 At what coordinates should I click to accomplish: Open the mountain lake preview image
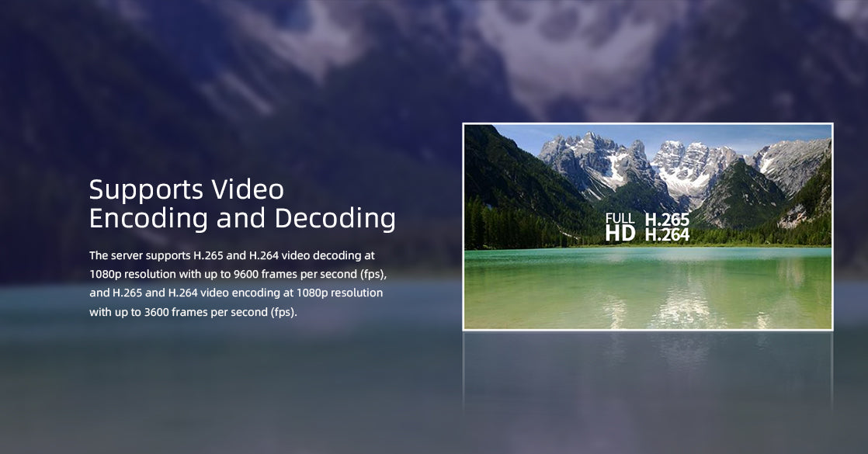[x=648, y=227]
